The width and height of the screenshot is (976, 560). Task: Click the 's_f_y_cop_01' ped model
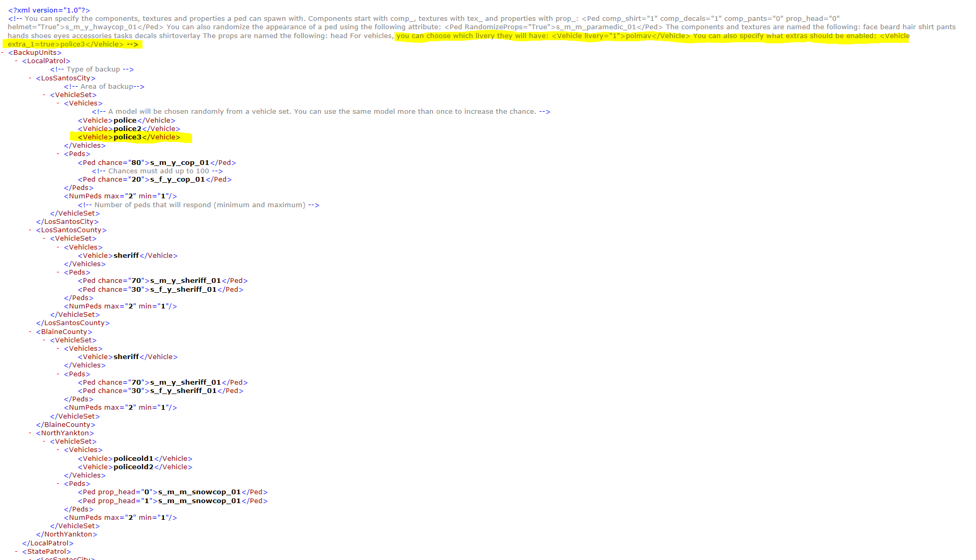tap(178, 180)
